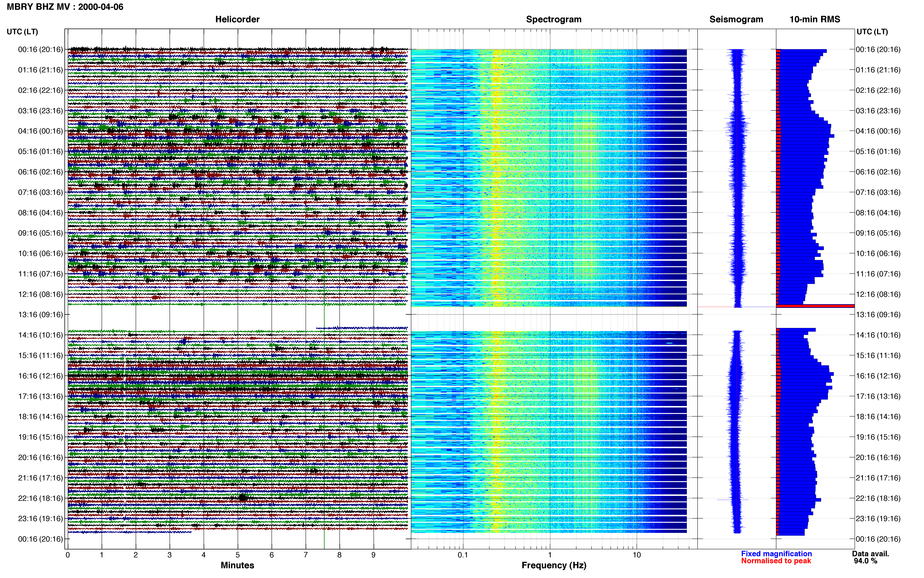Viewport: 924px width, 578px height.
Task: Click the green vertical marker line in Helicorder
Action: (324, 382)
